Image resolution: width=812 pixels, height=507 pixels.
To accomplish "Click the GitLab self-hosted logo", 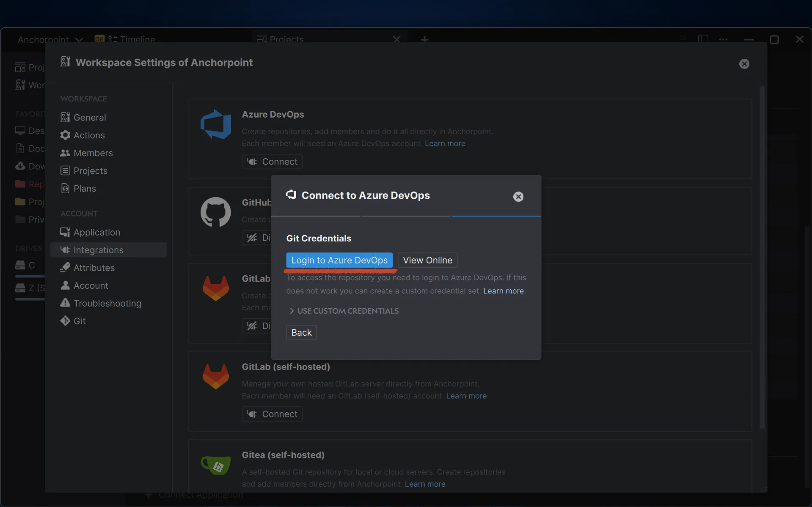I will (216, 376).
